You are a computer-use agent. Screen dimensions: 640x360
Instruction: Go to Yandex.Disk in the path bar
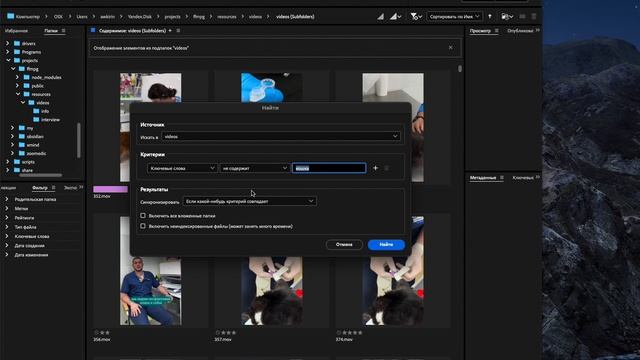click(x=140, y=17)
